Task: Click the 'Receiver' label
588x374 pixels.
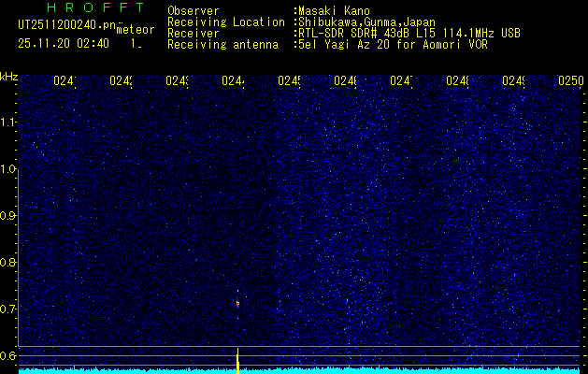Action: (194, 34)
